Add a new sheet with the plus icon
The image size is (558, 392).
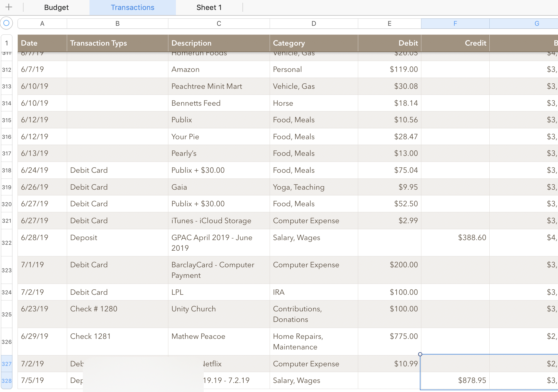click(9, 7)
